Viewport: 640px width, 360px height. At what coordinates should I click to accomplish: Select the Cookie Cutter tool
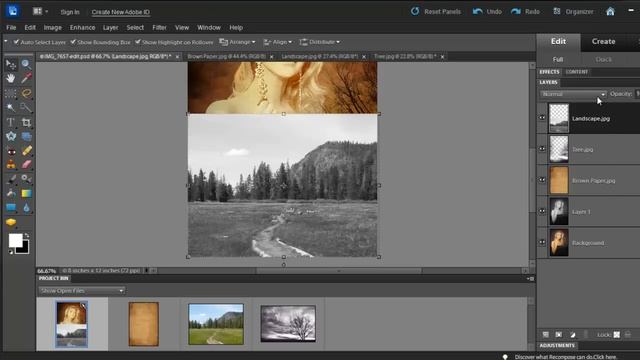click(11, 136)
